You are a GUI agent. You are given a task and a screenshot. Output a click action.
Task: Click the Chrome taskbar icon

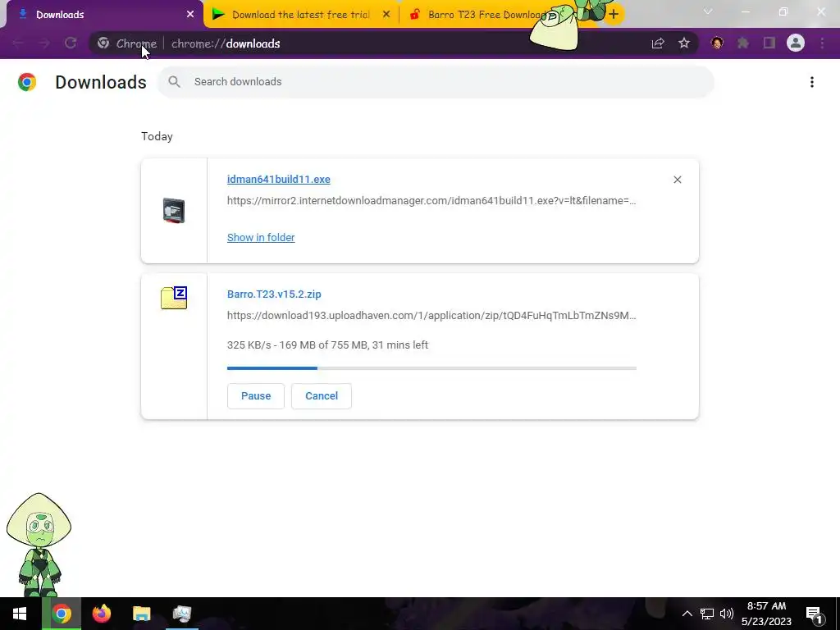tap(61, 614)
